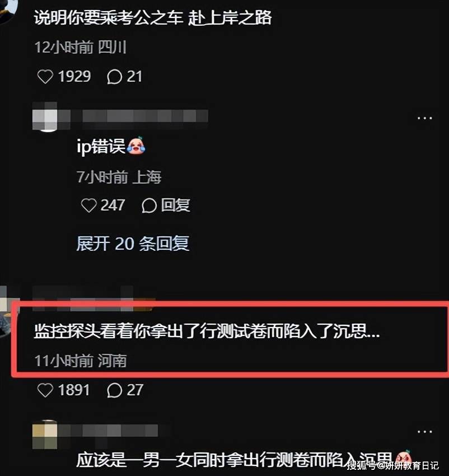Like the "ip错误" reply with 247 likes
Image resolution: width=449 pixels, height=476 pixels.
pos(88,206)
